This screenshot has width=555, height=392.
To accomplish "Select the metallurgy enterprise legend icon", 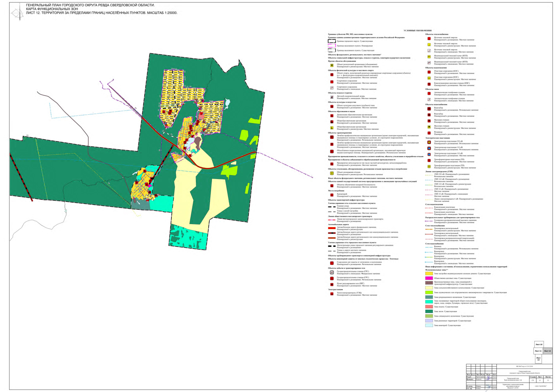I will click(332, 164).
